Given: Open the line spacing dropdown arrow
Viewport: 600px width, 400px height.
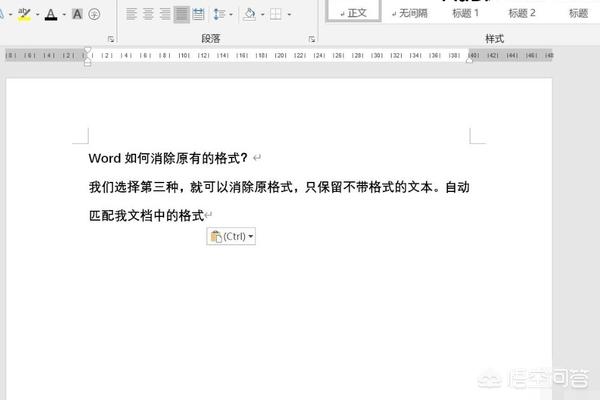Looking at the screenshot, I should point(231,15).
